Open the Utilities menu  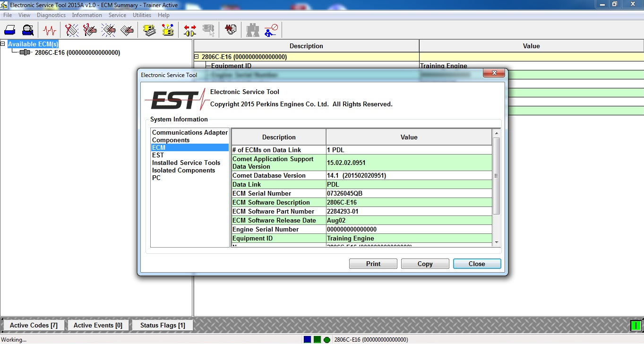pyautogui.click(x=142, y=15)
